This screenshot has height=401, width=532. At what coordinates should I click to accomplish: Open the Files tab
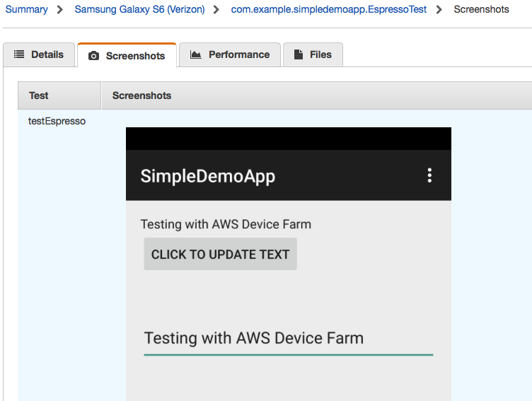(x=313, y=54)
